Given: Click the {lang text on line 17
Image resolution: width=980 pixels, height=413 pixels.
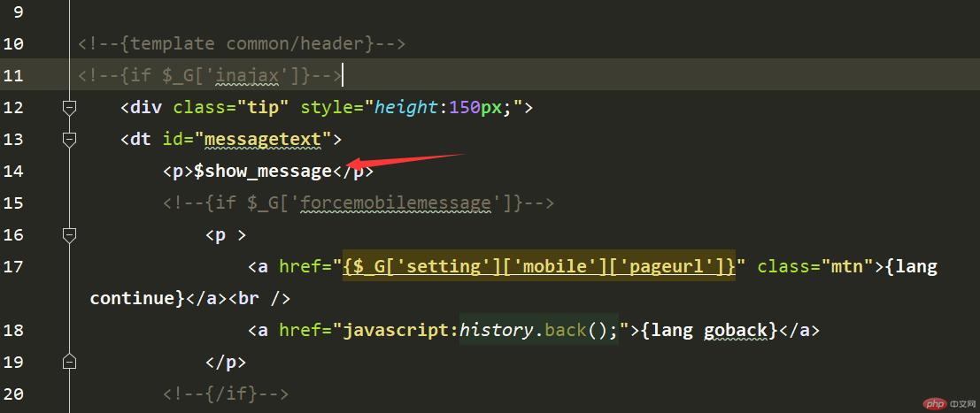Looking at the screenshot, I should pyautogui.click(x=912, y=267).
